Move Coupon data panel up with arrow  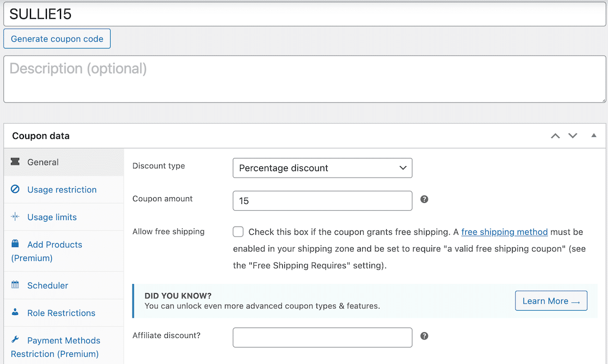pyautogui.click(x=555, y=135)
